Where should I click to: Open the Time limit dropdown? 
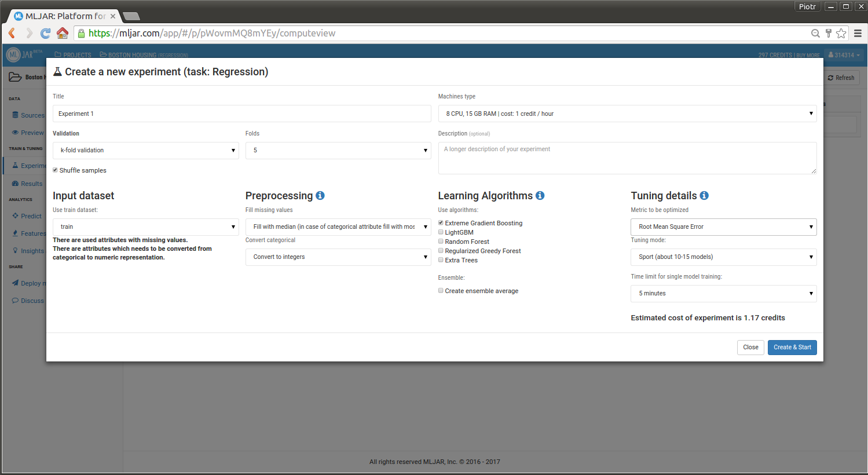(x=724, y=294)
